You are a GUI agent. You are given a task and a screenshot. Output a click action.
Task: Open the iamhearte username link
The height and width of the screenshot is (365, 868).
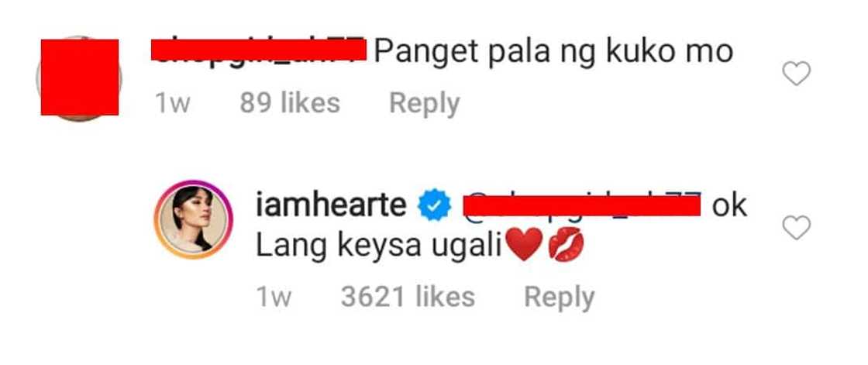331,207
